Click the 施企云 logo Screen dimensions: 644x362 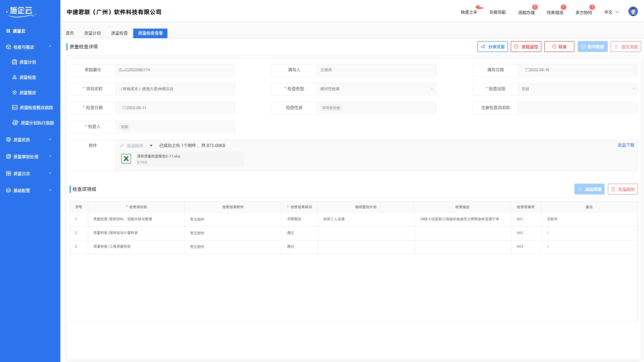(21, 12)
